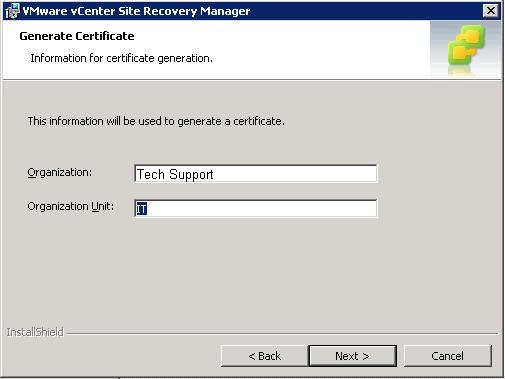Click the Organization Unit: label
The height and width of the screenshot is (379, 505).
click(71, 206)
